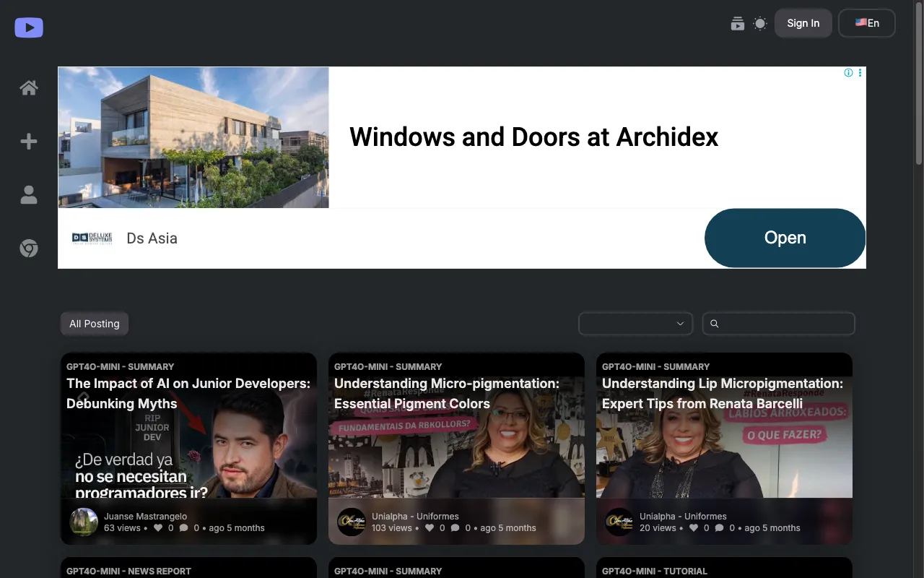Click the Ds Asia advertiser name

[152, 238]
